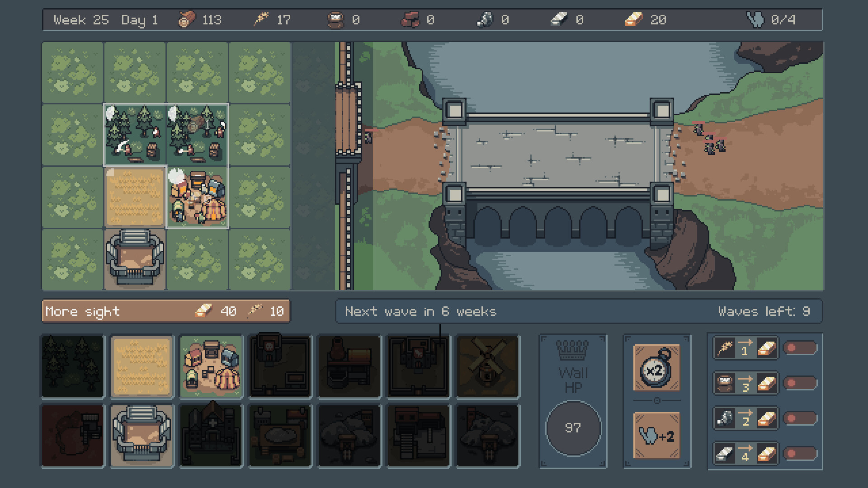868x488 pixels.
Task: Select the windmill building in palette
Action: pyautogui.click(x=488, y=367)
